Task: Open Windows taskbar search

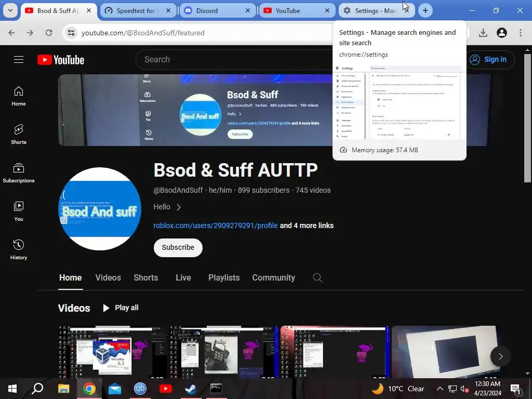Action: pyautogui.click(x=37, y=389)
